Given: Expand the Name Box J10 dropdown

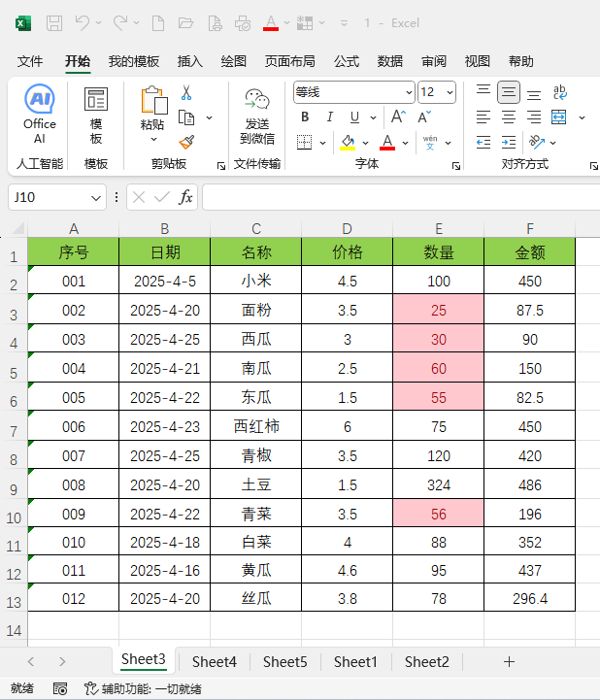Looking at the screenshot, I should [95, 197].
